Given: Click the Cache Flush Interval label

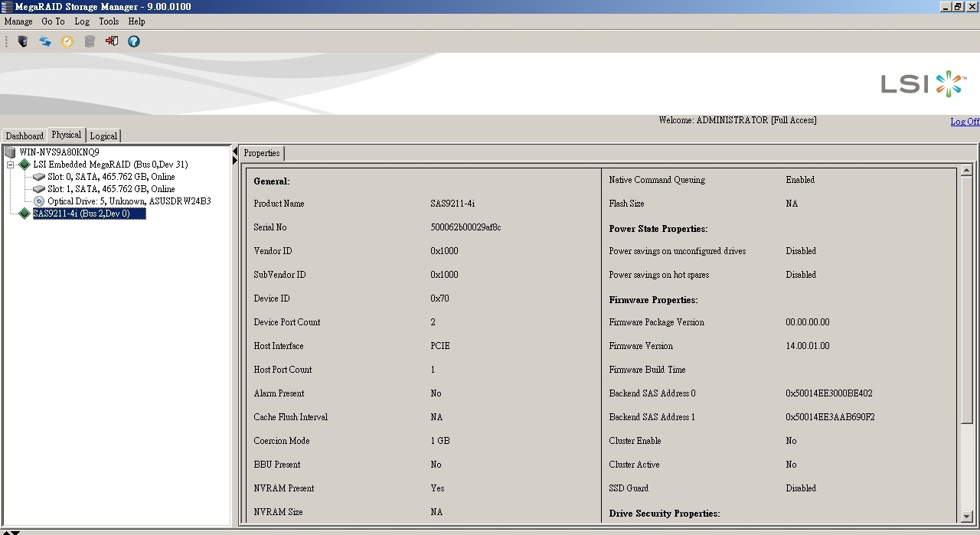Looking at the screenshot, I should coord(291,417).
